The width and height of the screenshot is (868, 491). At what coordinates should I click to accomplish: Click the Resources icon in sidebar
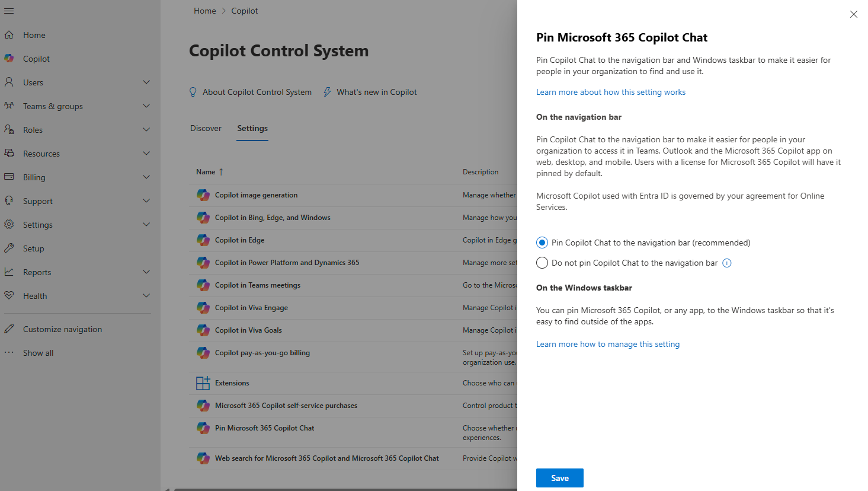(x=9, y=154)
